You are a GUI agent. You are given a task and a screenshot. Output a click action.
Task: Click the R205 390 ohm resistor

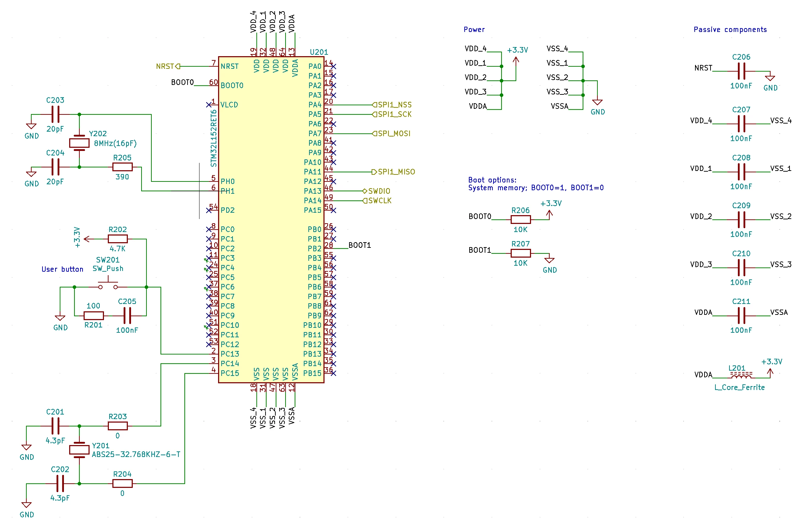pos(122,167)
